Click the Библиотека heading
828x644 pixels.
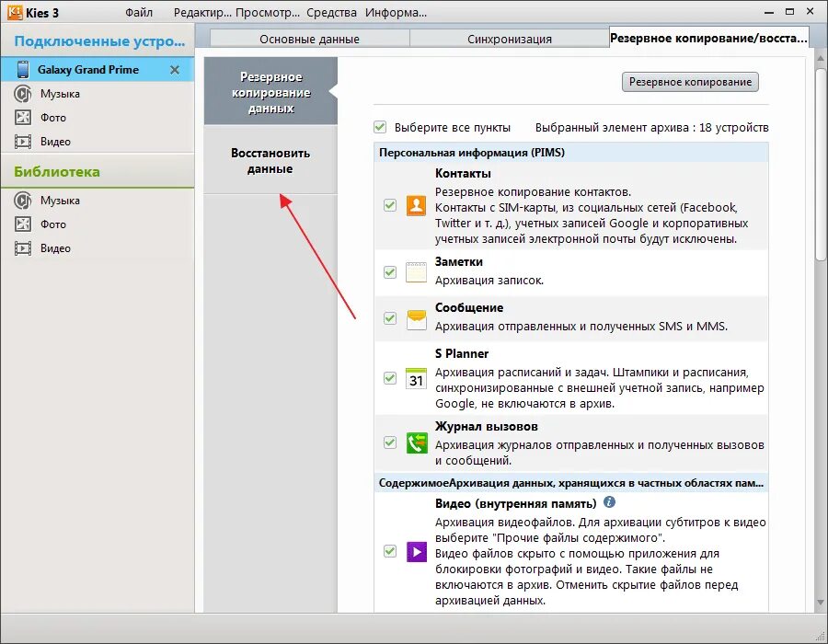[57, 171]
